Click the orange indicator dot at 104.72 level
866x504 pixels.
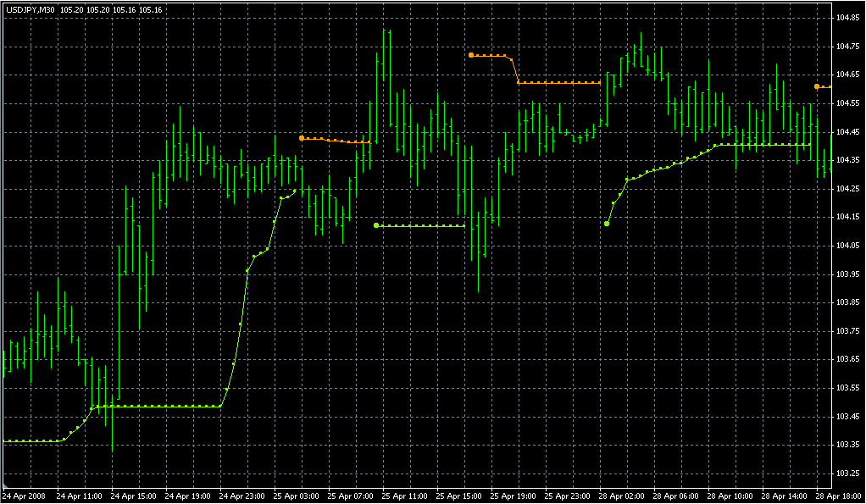tap(471, 55)
